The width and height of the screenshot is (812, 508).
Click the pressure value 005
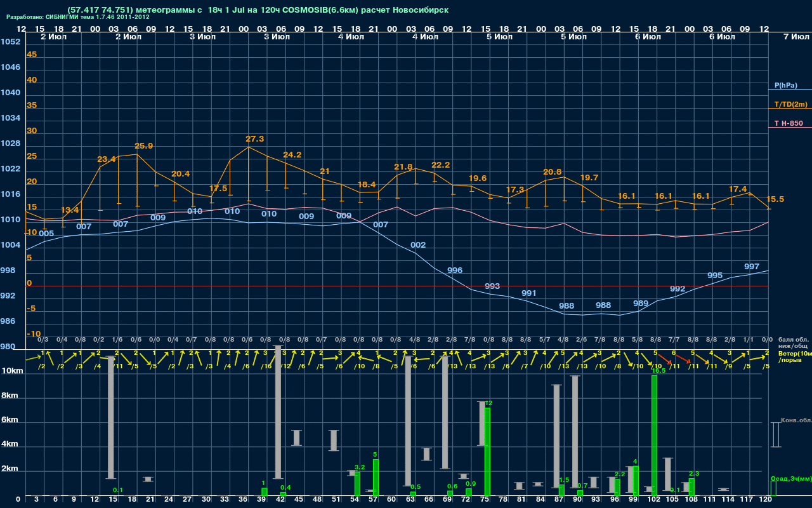click(46, 234)
